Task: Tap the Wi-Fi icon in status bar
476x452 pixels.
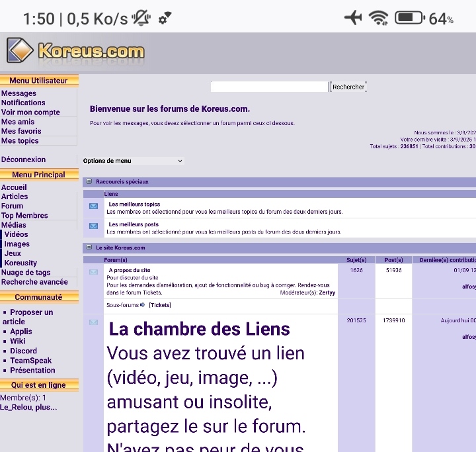Action: (378, 18)
